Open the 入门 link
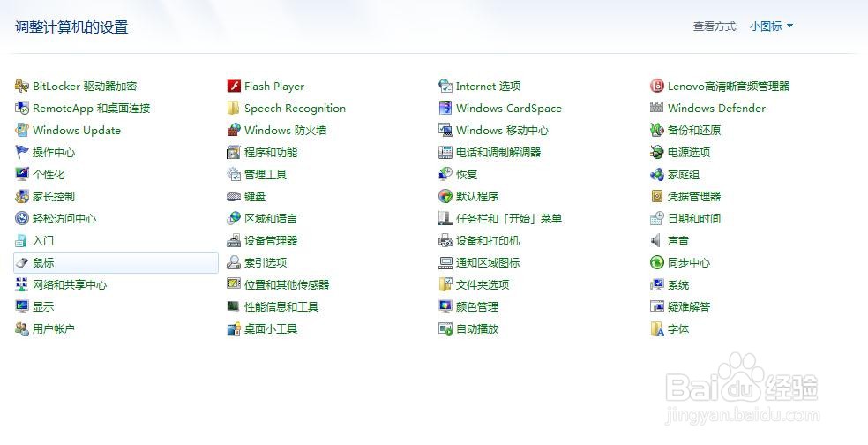Viewport: 868px width, 445px height. click(43, 240)
